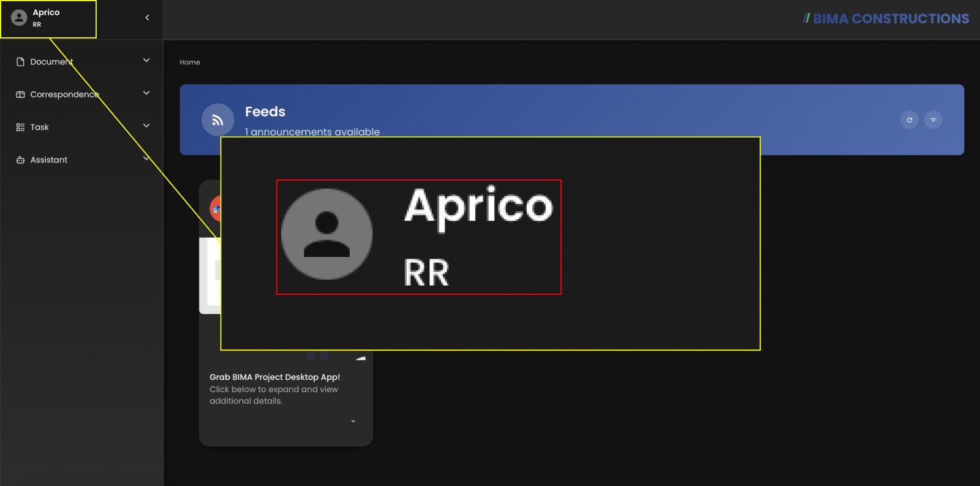
Task: Open the Assistant menu label
Action: [49, 160]
